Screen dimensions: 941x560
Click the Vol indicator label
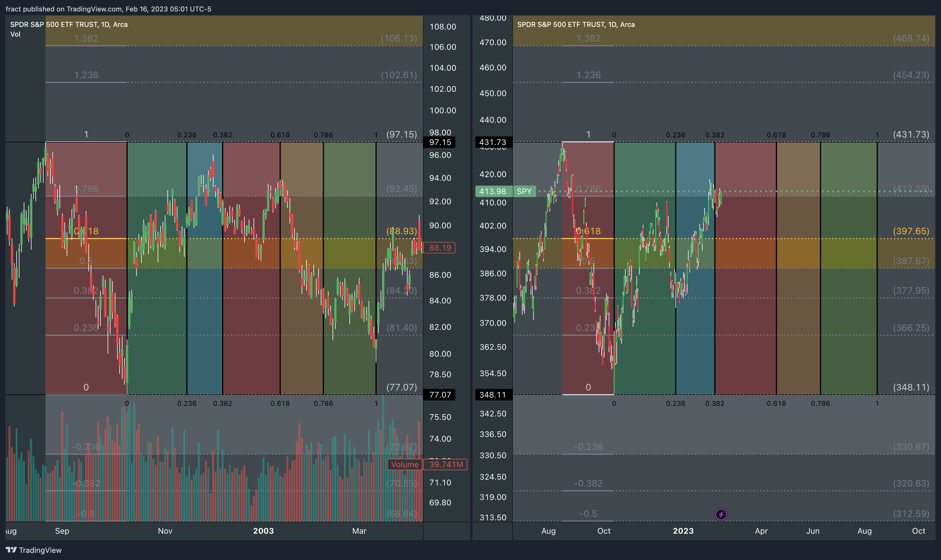15,34
